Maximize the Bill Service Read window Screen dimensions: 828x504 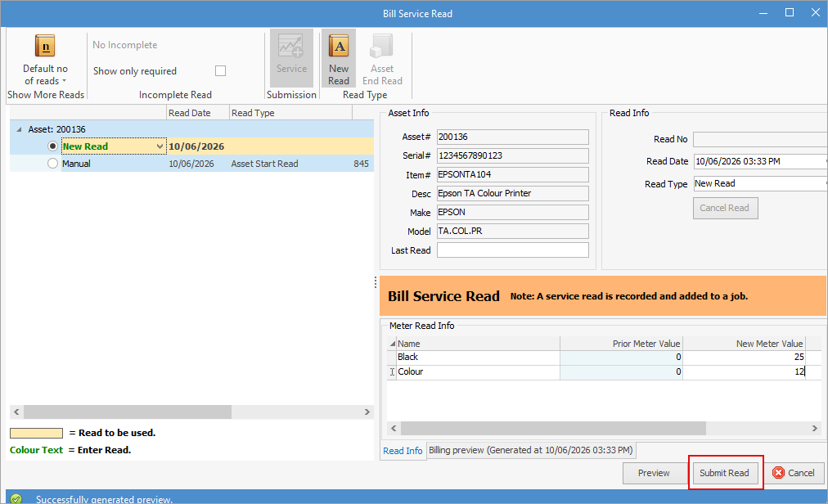(790, 12)
